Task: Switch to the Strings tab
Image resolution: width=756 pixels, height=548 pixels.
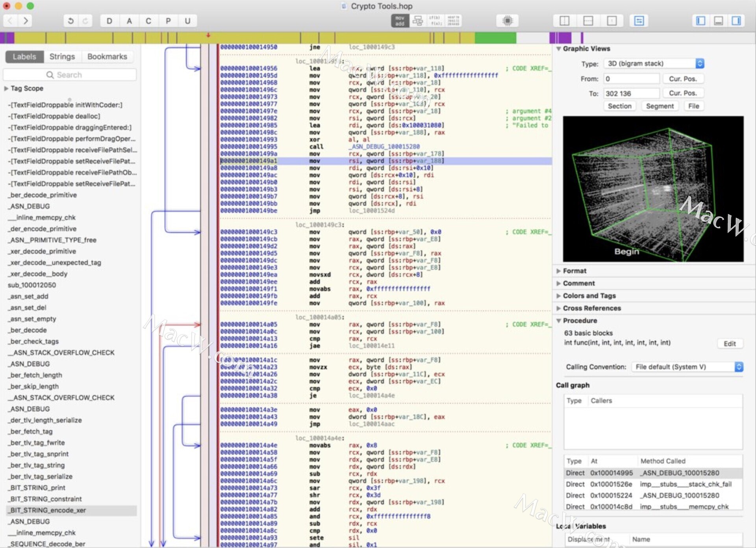Action: click(x=62, y=57)
